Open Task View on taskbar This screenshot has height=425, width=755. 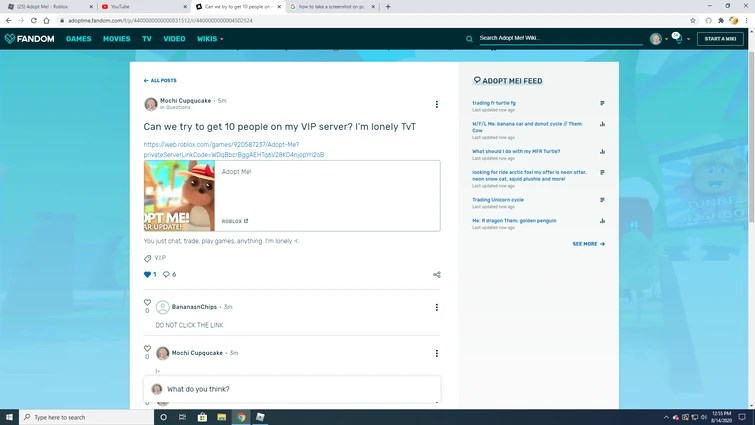[182, 417]
